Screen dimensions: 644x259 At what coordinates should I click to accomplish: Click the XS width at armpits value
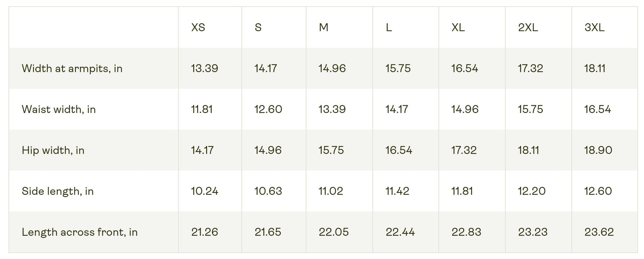(205, 68)
